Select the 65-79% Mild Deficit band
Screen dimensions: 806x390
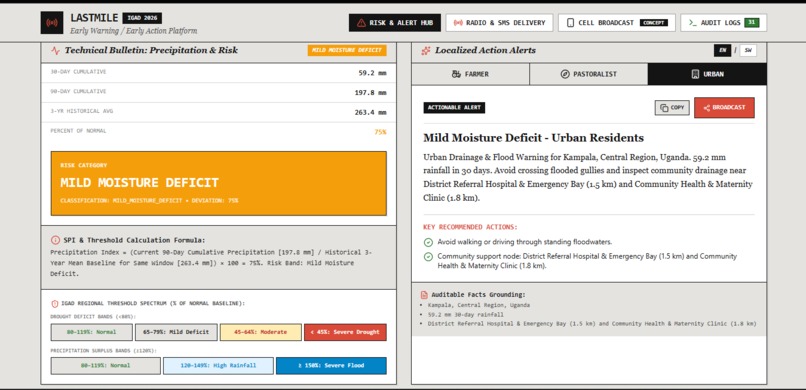point(176,332)
